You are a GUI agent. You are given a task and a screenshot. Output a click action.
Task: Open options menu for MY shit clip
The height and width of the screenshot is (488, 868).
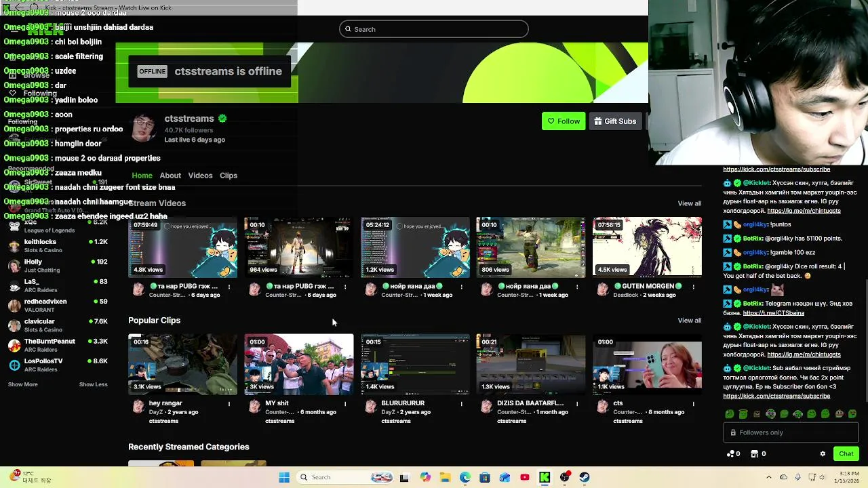click(x=345, y=404)
